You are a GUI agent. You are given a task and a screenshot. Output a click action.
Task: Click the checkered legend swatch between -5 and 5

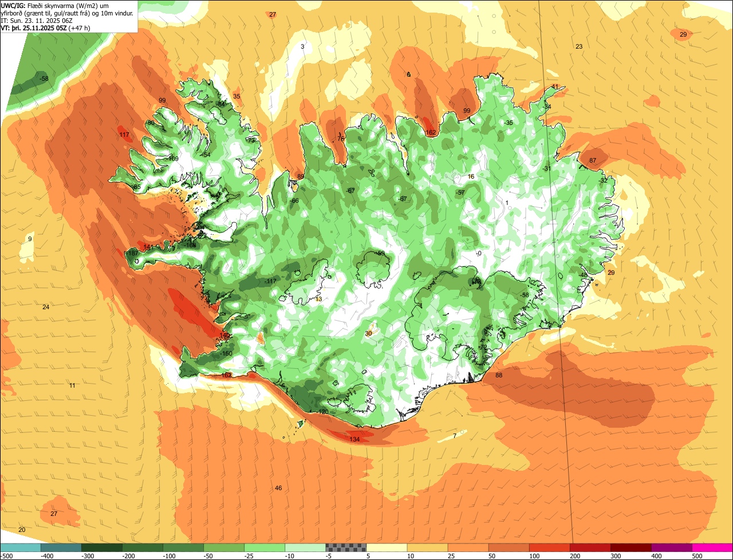tap(346, 548)
